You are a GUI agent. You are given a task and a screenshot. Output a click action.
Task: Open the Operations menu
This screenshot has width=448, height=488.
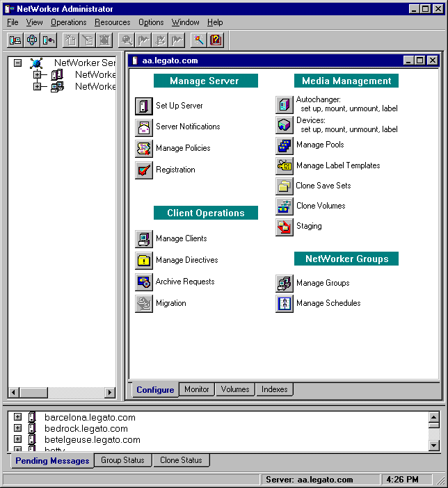coord(68,22)
